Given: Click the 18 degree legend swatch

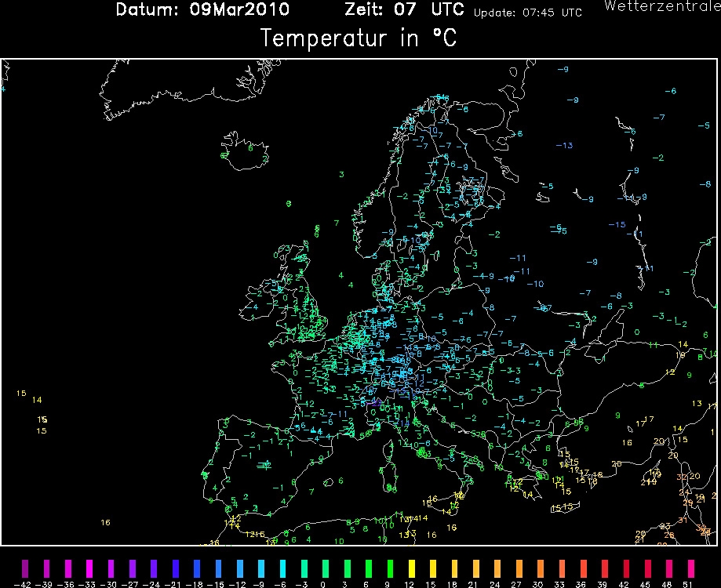Looking at the screenshot, I should tap(454, 568).
